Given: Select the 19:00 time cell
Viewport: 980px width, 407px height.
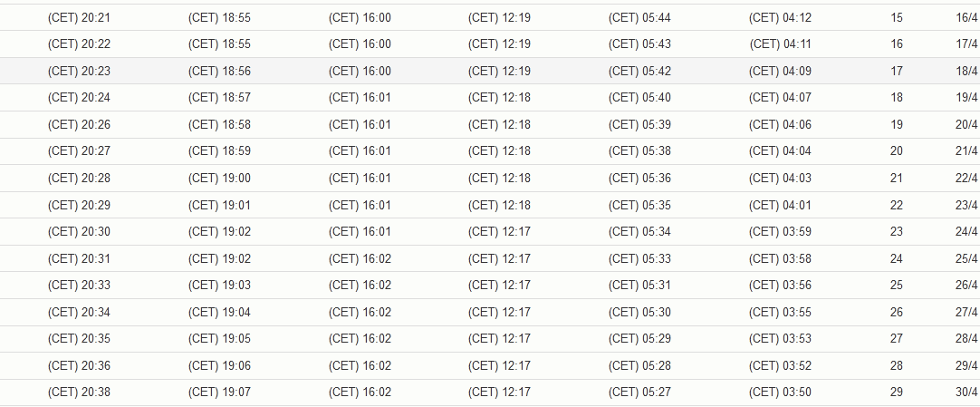Looking at the screenshot, I should click(219, 179).
